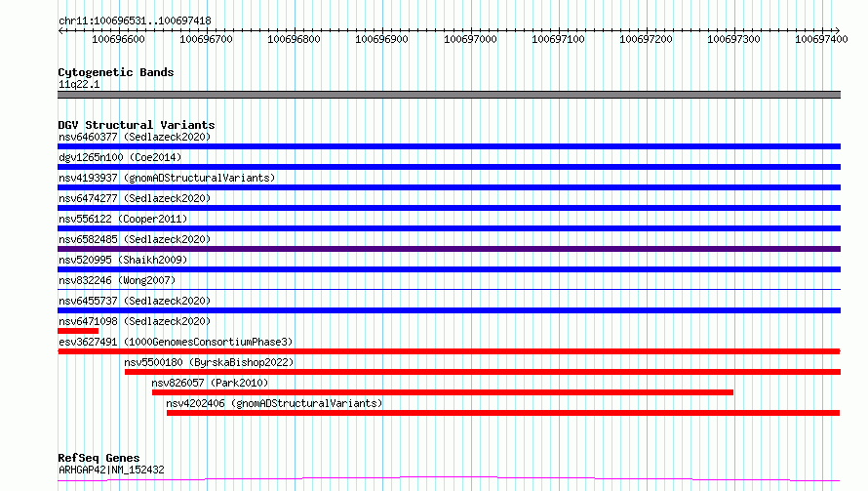The width and height of the screenshot is (868, 491).
Task: Open nsv4202406 (gnomADStructuralVariants) label
Action: (274, 403)
